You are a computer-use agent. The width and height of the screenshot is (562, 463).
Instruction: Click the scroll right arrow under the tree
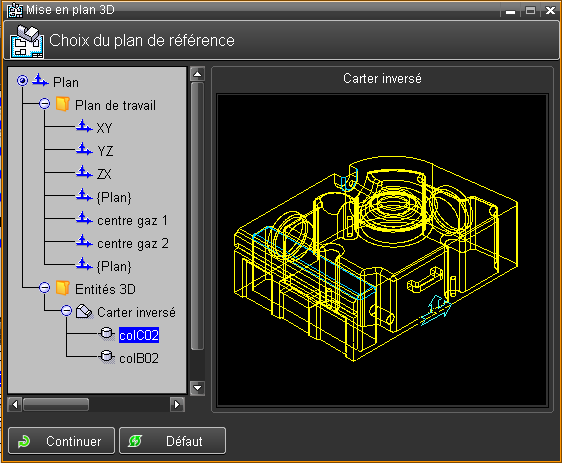pyautogui.click(x=177, y=405)
